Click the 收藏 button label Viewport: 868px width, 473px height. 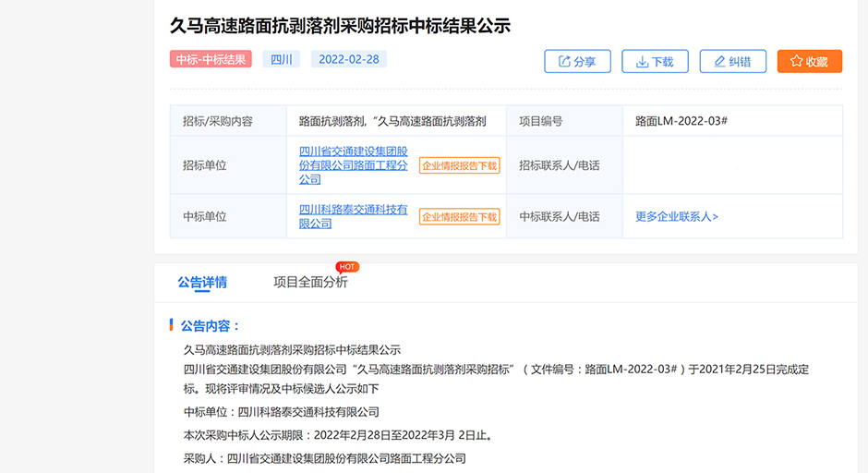(x=816, y=62)
